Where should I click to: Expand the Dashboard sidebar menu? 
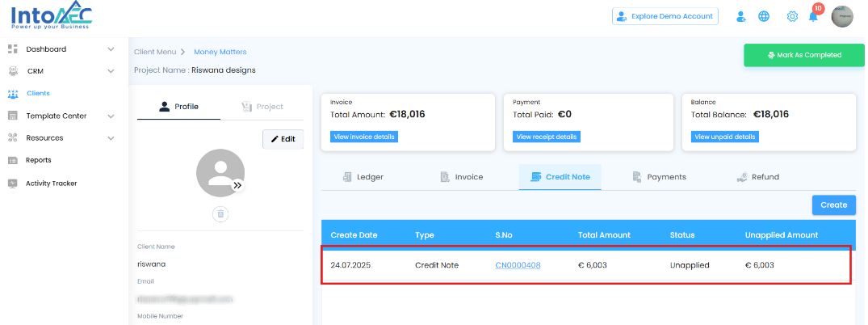pyautogui.click(x=111, y=49)
